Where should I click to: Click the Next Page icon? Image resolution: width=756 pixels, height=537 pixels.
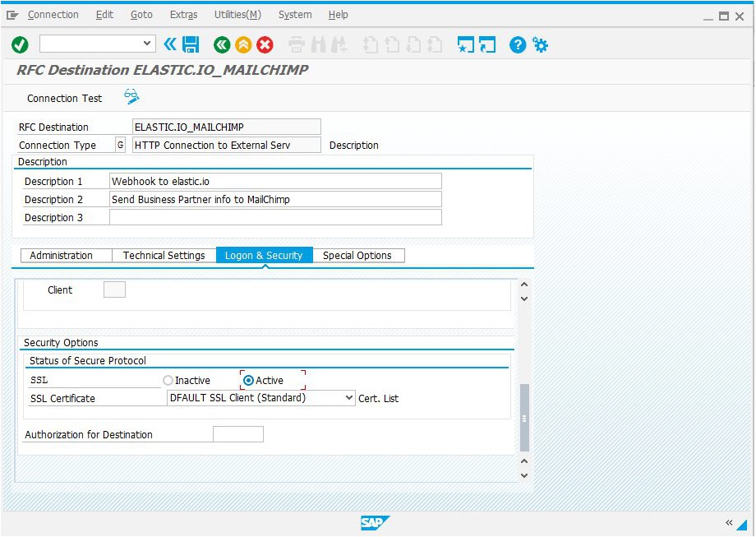click(x=413, y=45)
